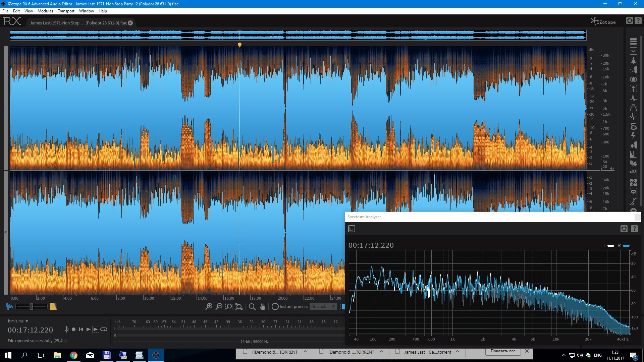The width and height of the screenshot is (644, 362).
Task: Open Windows Start menu
Action: [x=8, y=355]
